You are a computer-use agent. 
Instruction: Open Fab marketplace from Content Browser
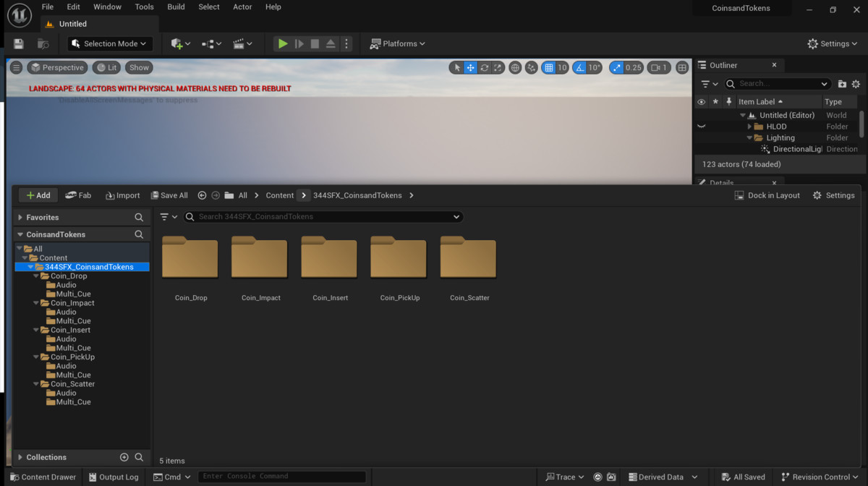coord(78,195)
